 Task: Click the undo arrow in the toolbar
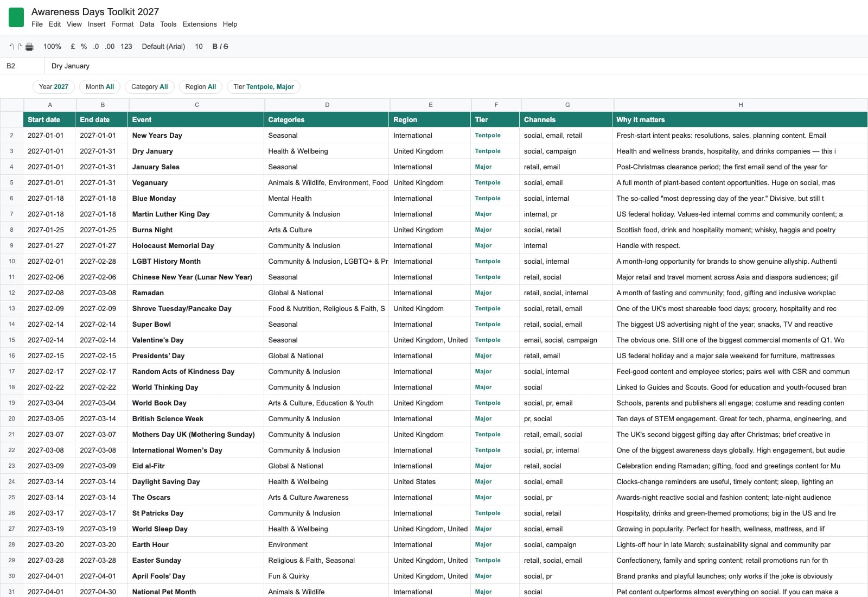(12, 47)
